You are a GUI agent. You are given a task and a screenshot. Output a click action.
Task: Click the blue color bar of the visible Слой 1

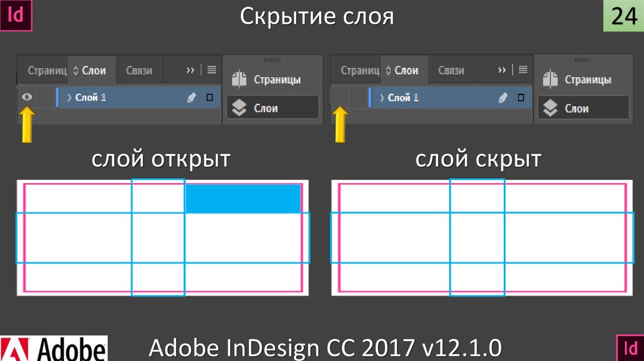pyautogui.click(x=57, y=97)
